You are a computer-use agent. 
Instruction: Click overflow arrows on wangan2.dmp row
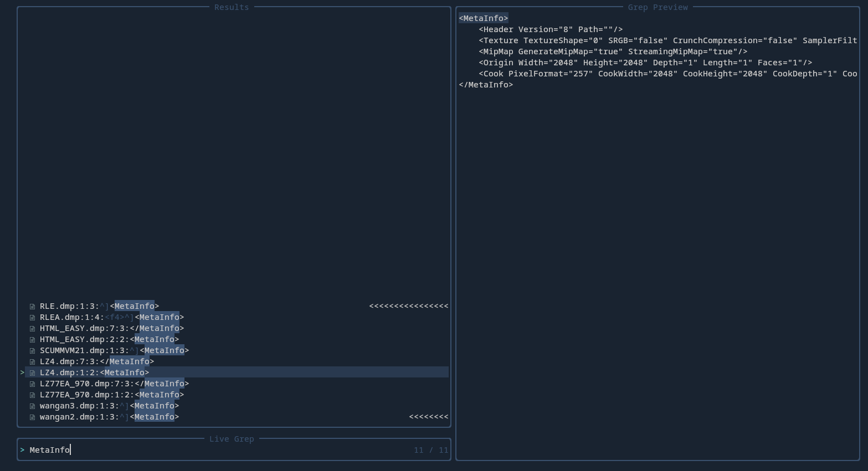pos(429,417)
